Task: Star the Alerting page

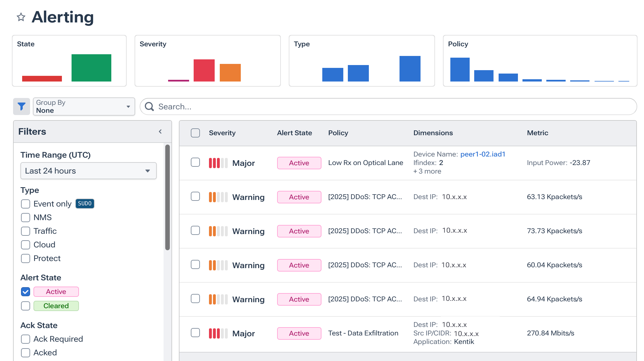Action: [21, 17]
